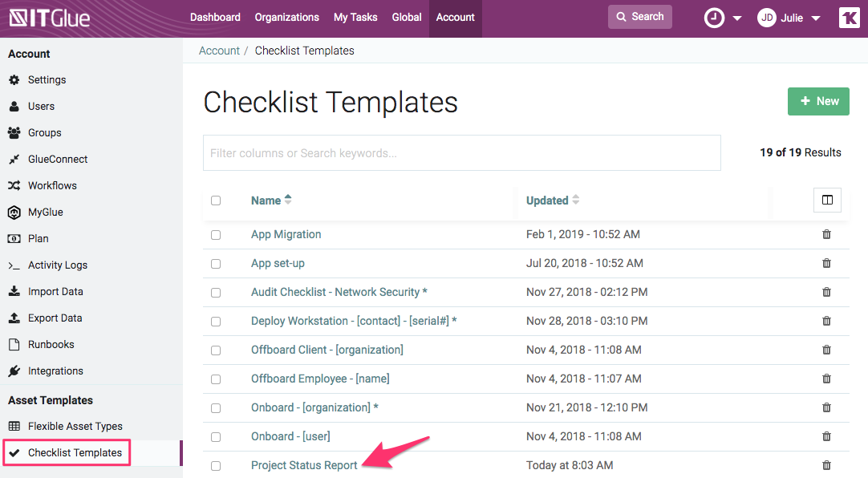Click the Integrations plug icon in sidebar

(x=14, y=371)
